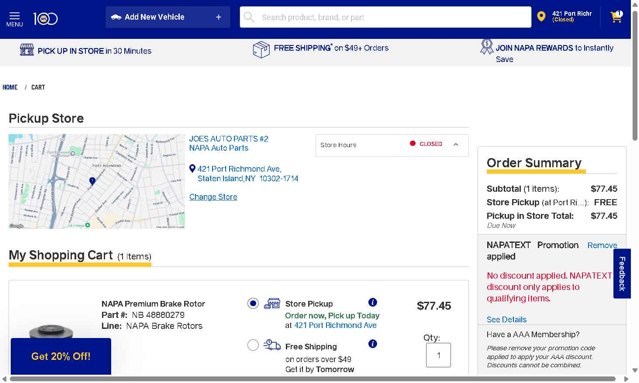
Task: Click the Free Shipping info icon
Action: [x=372, y=344]
